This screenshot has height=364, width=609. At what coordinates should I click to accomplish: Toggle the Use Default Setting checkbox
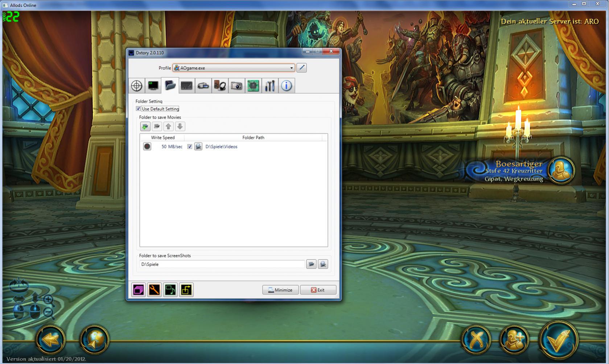coord(138,109)
